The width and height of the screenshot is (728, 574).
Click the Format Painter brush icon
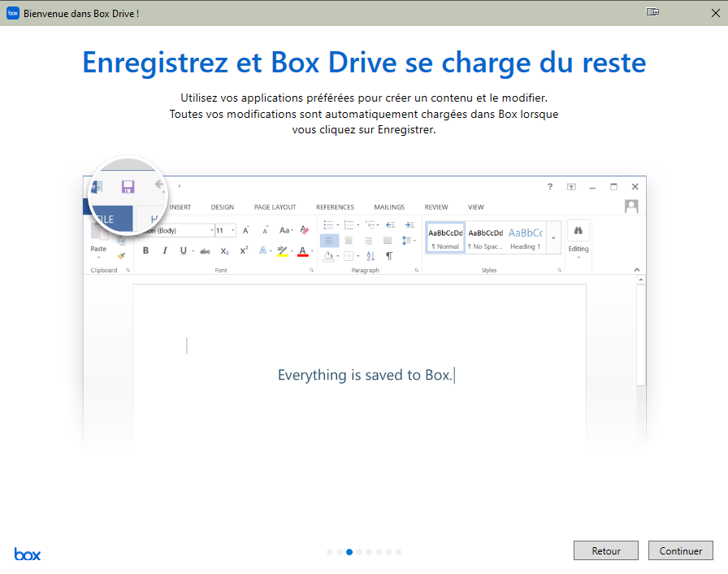click(x=122, y=256)
